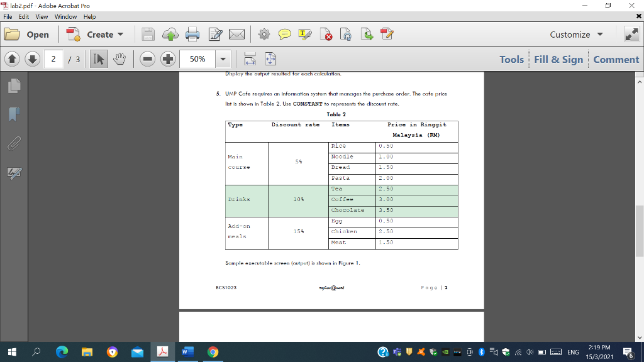The image size is (644, 362).
Task: Open Word from the taskbar
Action: click(x=187, y=352)
